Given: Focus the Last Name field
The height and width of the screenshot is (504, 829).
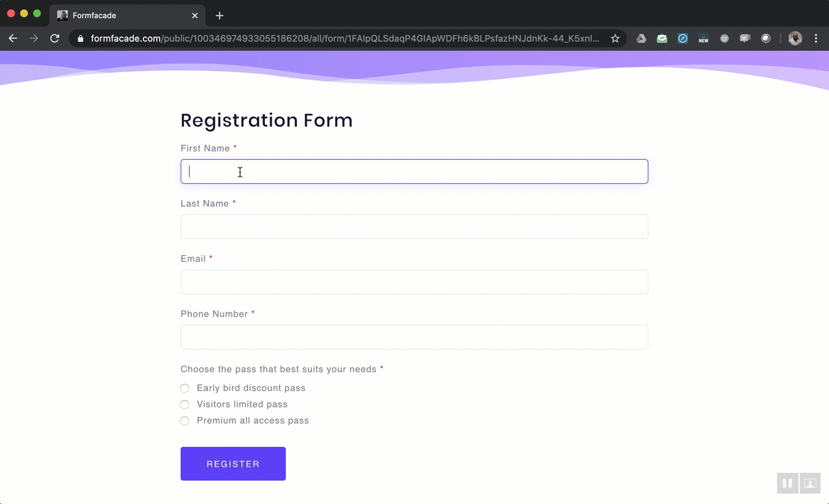Looking at the screenshot, I should coord(414,227).
